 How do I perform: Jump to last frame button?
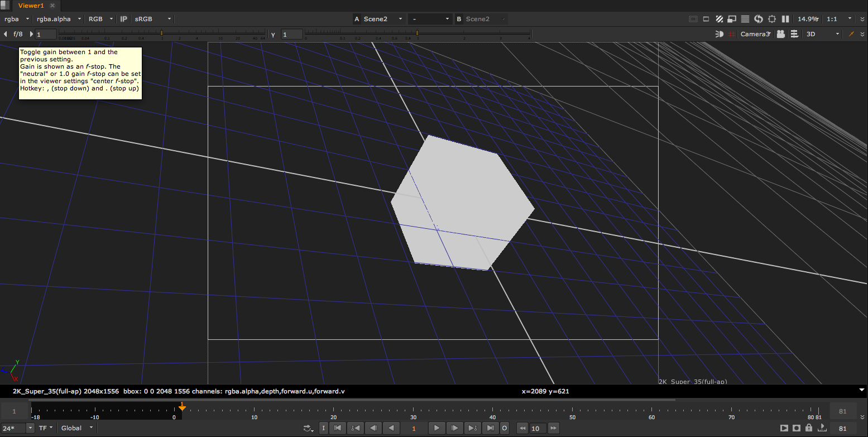[490, 428]
